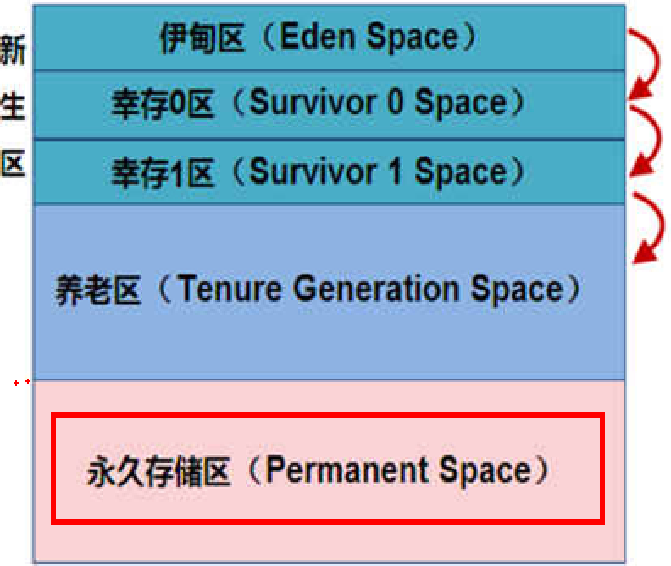Click the 生 character on the left
Viewport: 671px width, 566px height.
[x=13, y=106]
